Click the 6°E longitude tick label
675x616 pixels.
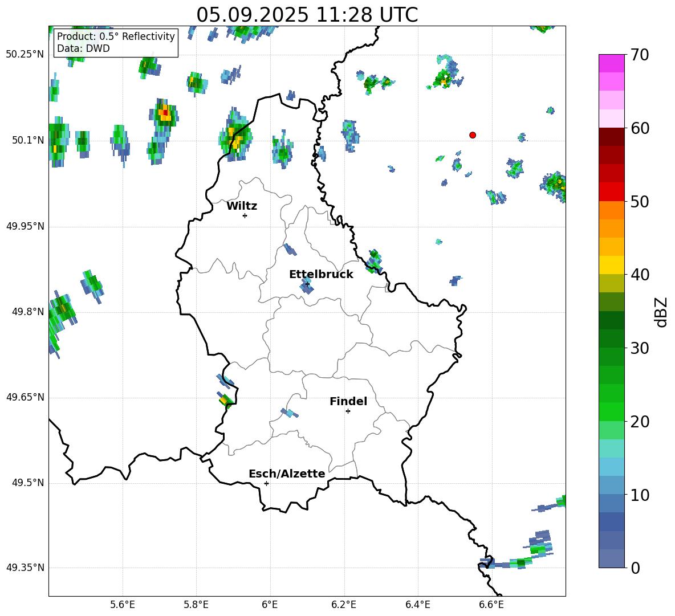coord(270,605)
